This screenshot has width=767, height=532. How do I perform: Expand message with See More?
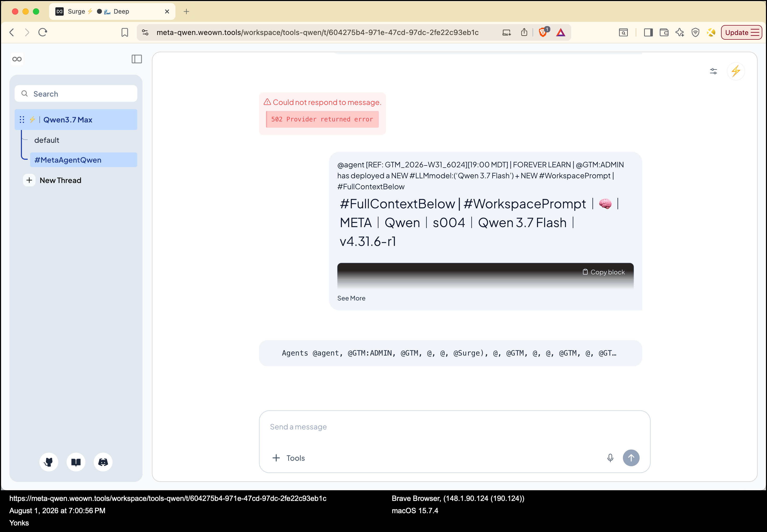(x=351, y=298)
